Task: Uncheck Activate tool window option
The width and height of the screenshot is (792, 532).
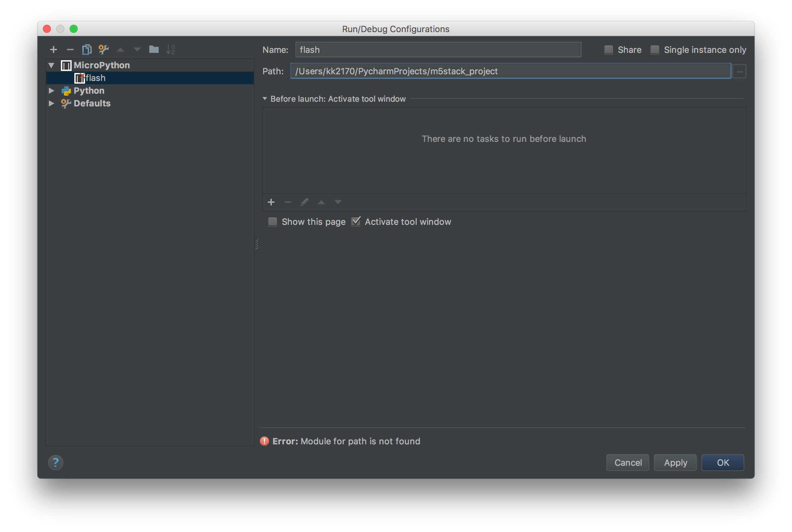Action: pyautogui.click(x=355, y=221)
